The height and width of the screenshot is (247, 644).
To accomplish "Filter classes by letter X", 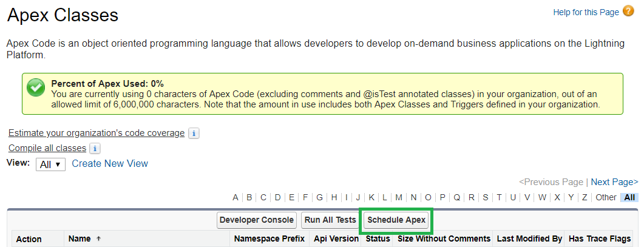I will point(557,198).
